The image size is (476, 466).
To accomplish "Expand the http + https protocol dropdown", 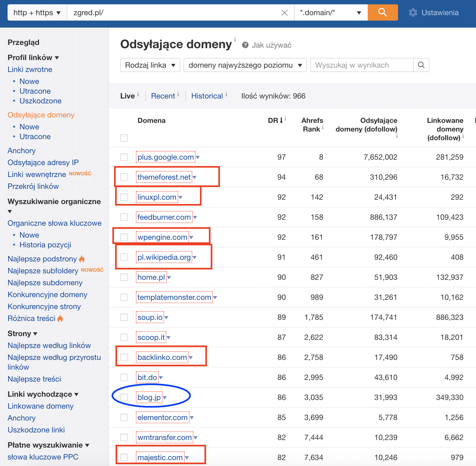I will (37, 13).
